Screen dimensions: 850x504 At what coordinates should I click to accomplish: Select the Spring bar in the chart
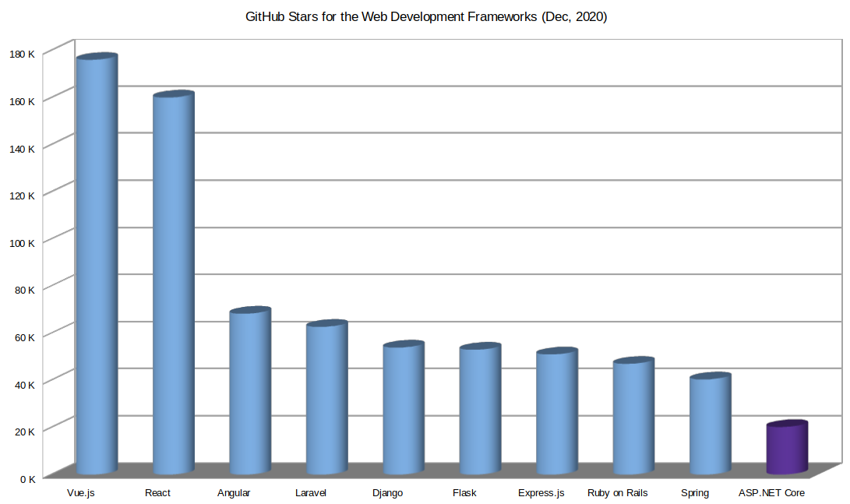click(x=711, y=424)
